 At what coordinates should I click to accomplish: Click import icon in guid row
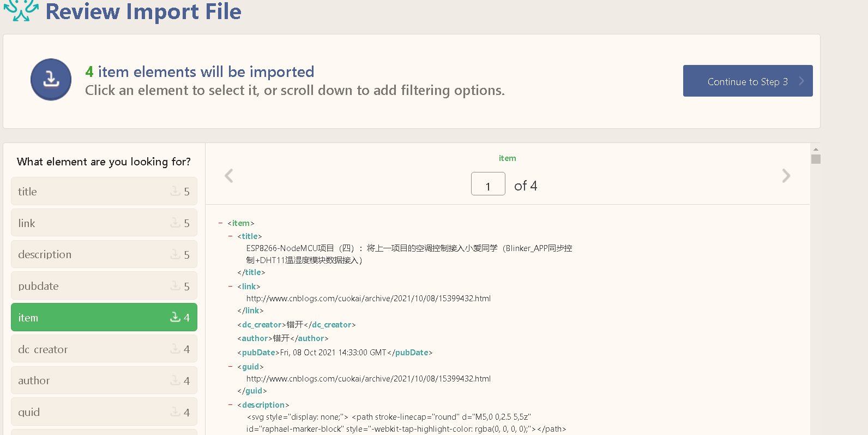[x=175, y=412]
